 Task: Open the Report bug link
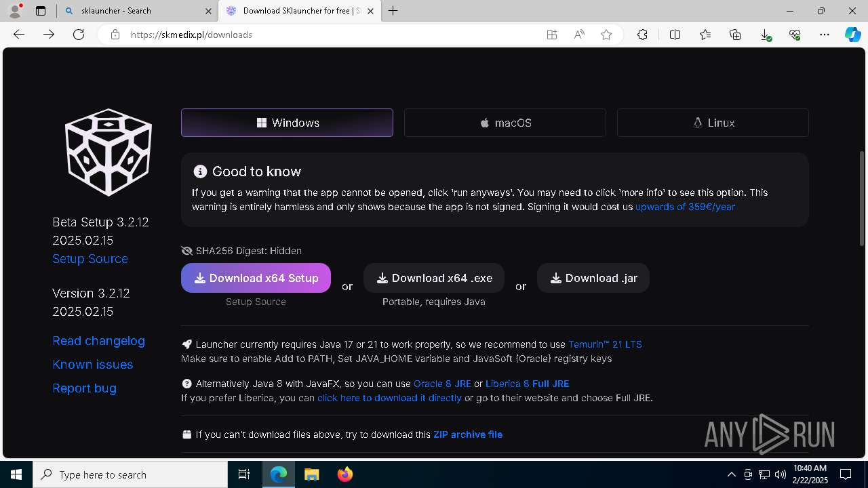coord(84,388)
